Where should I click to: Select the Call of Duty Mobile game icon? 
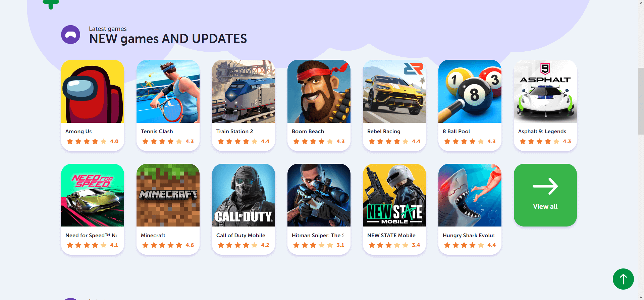pyautogui.click(x=244, y=195)
